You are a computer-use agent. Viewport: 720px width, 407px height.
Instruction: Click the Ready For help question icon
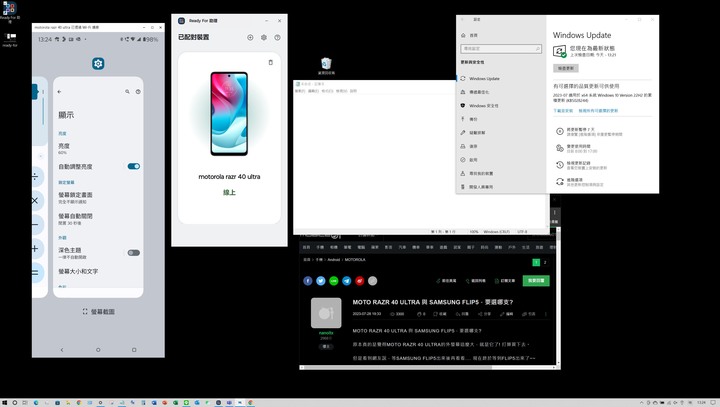(x=277, y=37)
